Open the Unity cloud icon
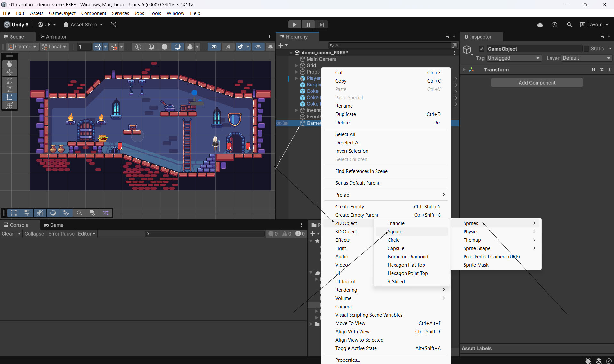 pyautogui.click(x=540, y=25)
